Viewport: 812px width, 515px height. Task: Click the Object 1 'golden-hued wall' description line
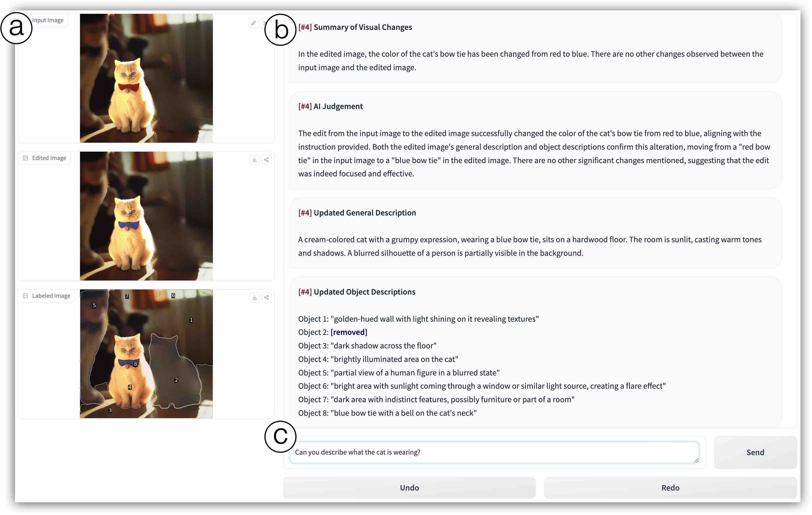[x=418, y=319]
